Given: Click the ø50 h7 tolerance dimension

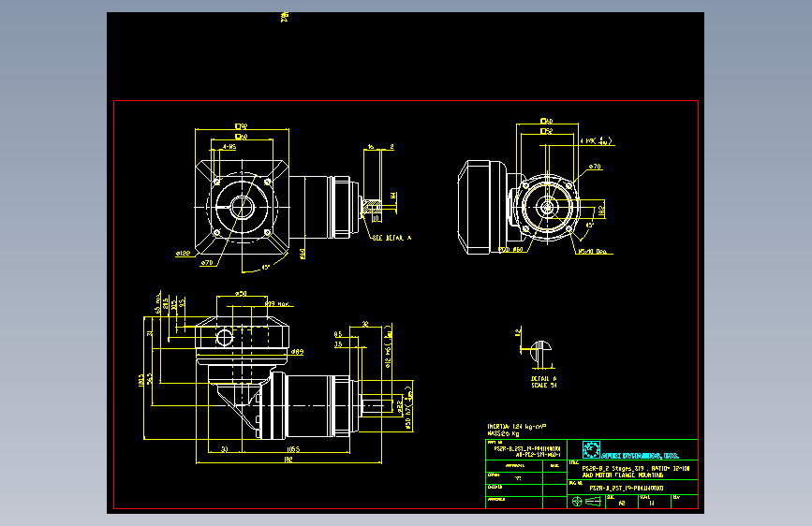Looking at the screenshot, I should (408, 408).
